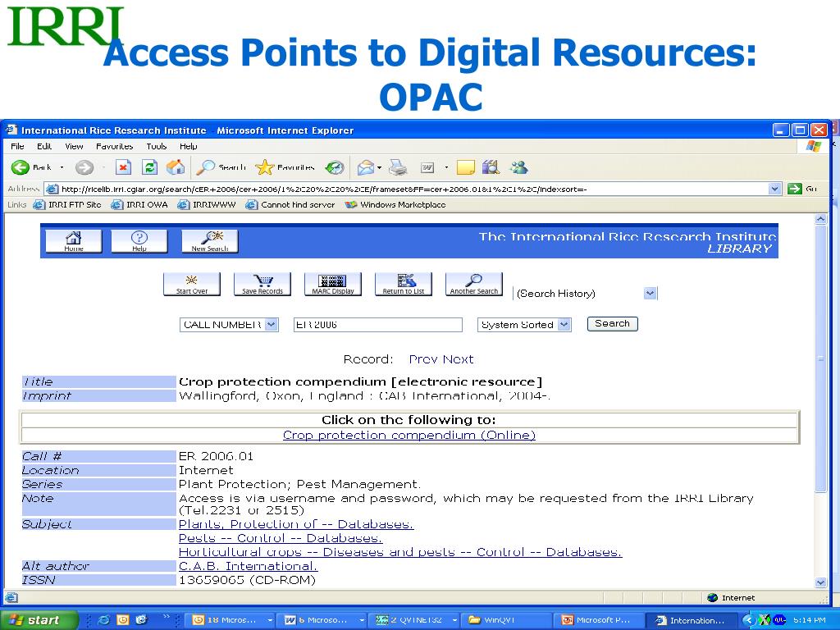840x630 pixels.
Task: Launch Internet Explorer from quick launch
Action: [104, 620]
